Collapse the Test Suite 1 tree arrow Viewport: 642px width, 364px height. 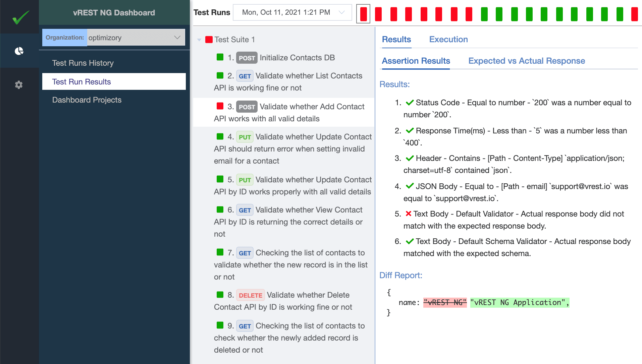point(199,40)
